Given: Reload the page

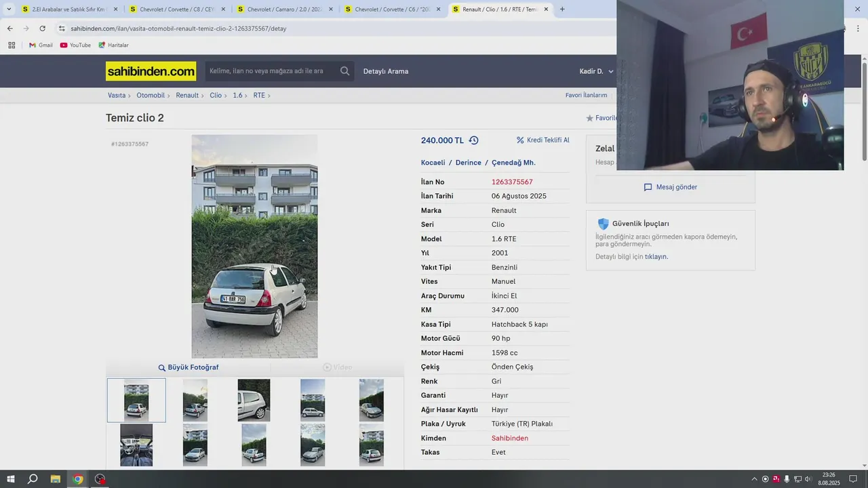Looking at the screenshot, I should [42, 28].
